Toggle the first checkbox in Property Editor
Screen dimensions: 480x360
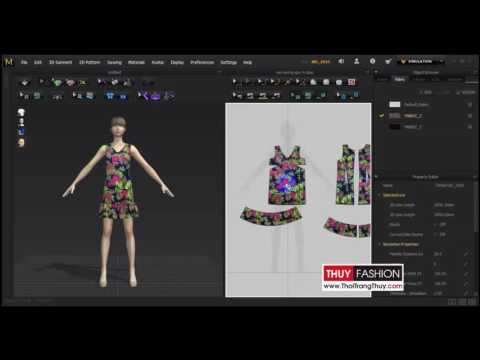tap(436, 224)
